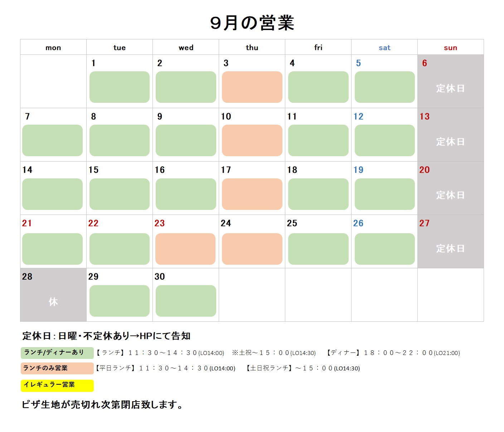Click the 定休日 cell on Sunday the 27th
The image size is (504, 432).
[451, 241]
